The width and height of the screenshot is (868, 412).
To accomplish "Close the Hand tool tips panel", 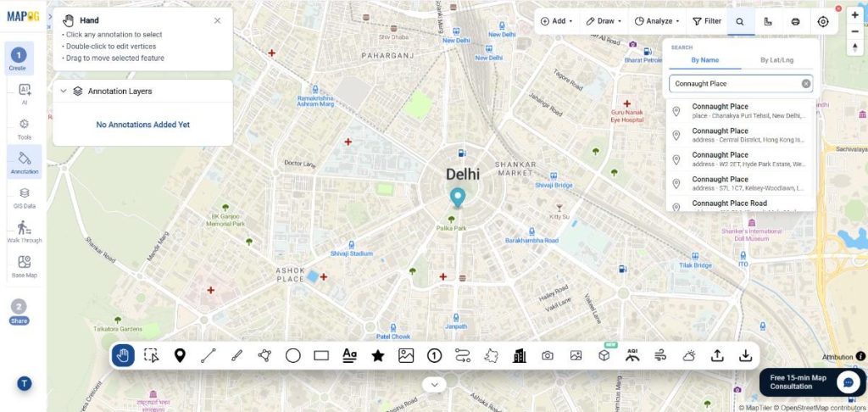I will coord(217,20).
